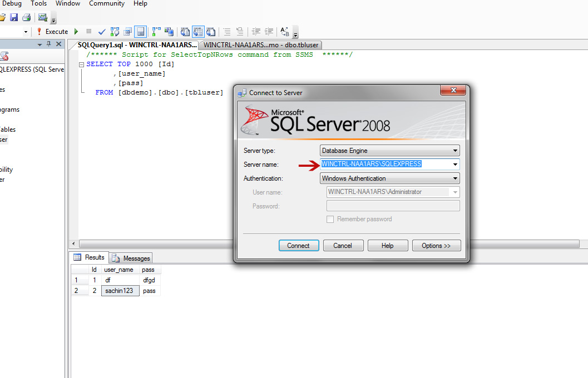The image size is (588, 378).
Task: Open the Server name dropdown arrow
Action: coord(455,164)
